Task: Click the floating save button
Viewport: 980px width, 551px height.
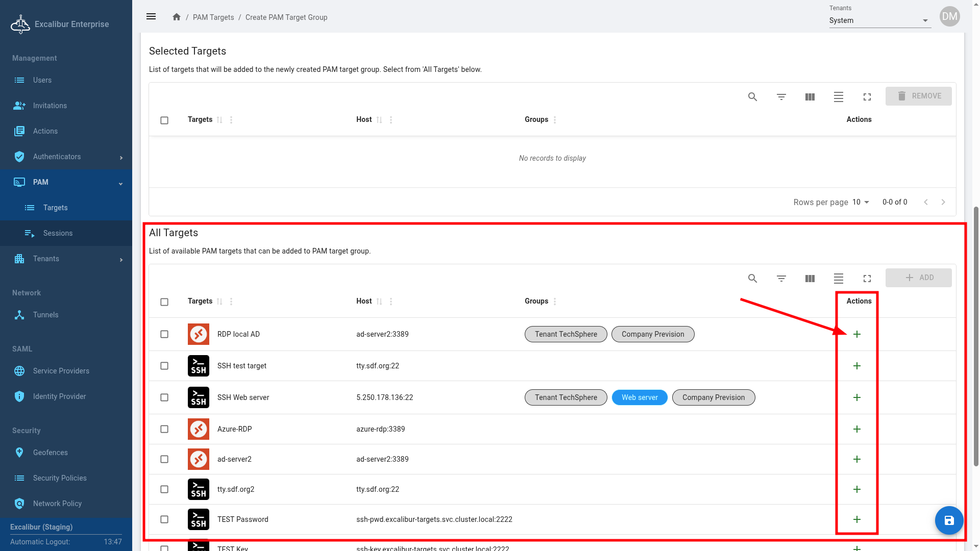Action: click(x=949, y=520)
